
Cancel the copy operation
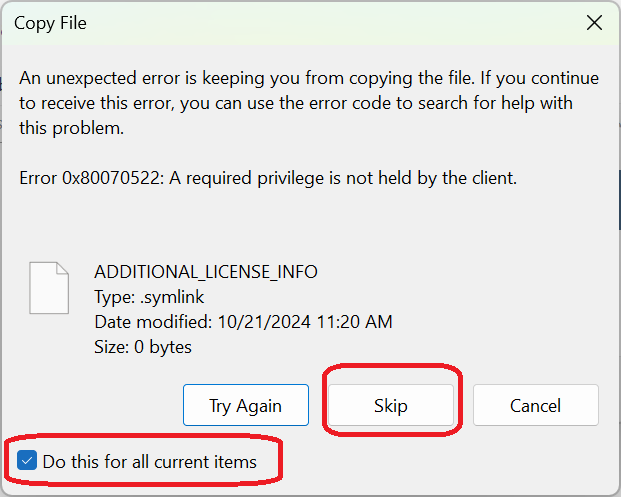[535, 405]
